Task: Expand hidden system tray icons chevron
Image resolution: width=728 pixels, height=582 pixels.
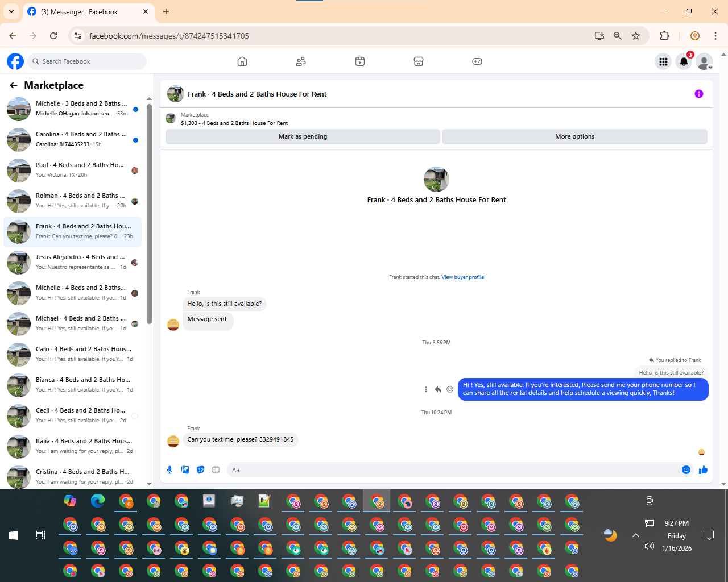Action: click(636, 535)
